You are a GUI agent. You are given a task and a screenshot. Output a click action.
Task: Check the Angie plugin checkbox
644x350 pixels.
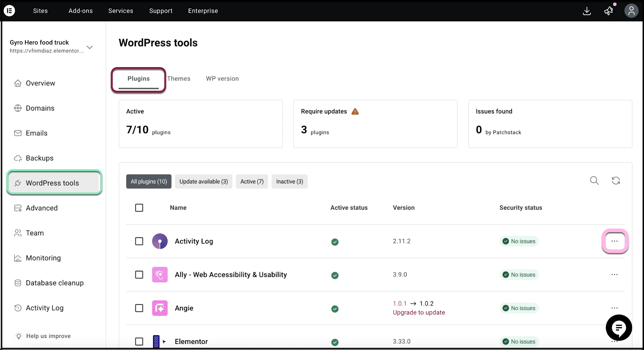[x=139, y=308]
